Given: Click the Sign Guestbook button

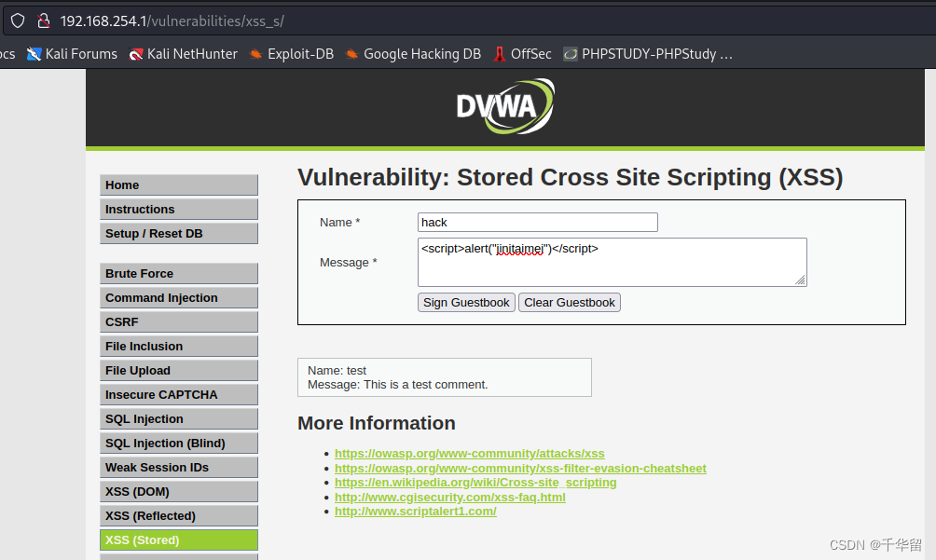Looking at the screenshot, I should tap(466, 303).
